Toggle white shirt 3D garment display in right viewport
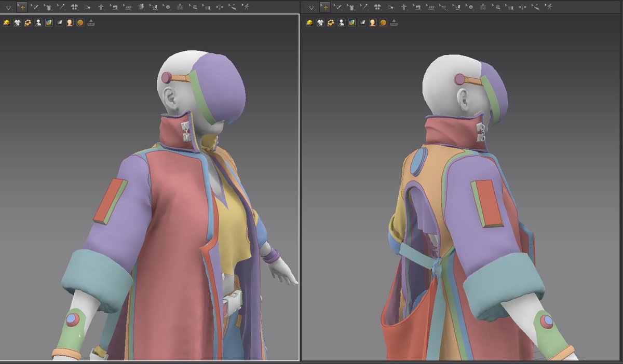The width and height of the screenshot is (623, 364). point(320,23)
